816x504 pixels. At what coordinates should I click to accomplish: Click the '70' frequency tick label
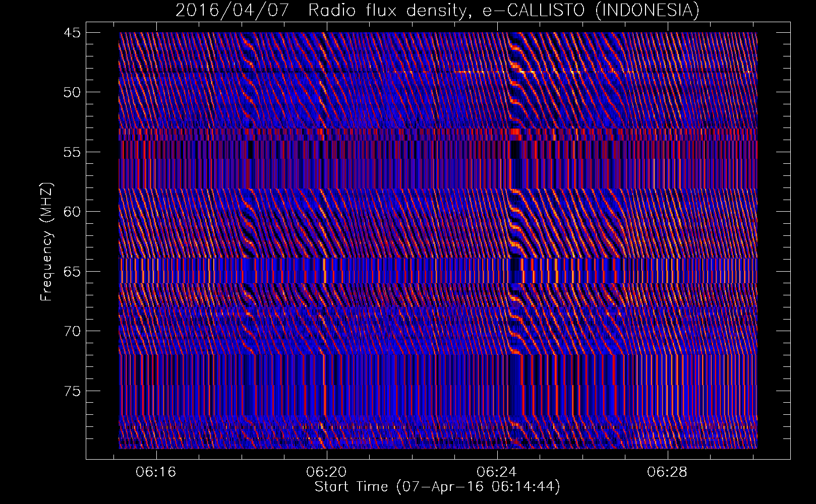[x=71, y=331]
